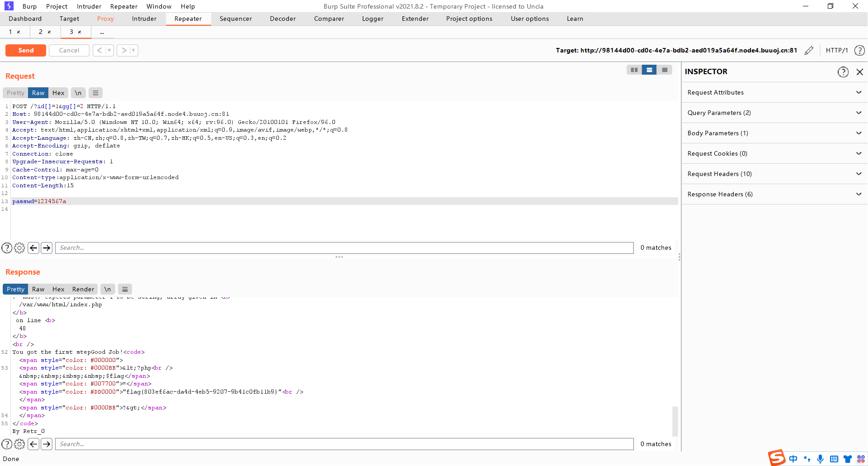Expand Body Parameters (1) section

(x=774, y=133)
